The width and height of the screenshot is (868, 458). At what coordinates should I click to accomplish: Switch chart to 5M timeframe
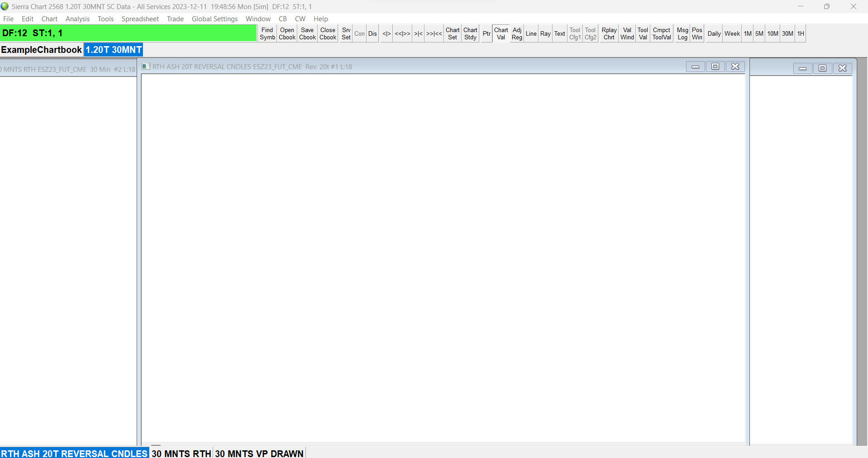click(759, 33)
